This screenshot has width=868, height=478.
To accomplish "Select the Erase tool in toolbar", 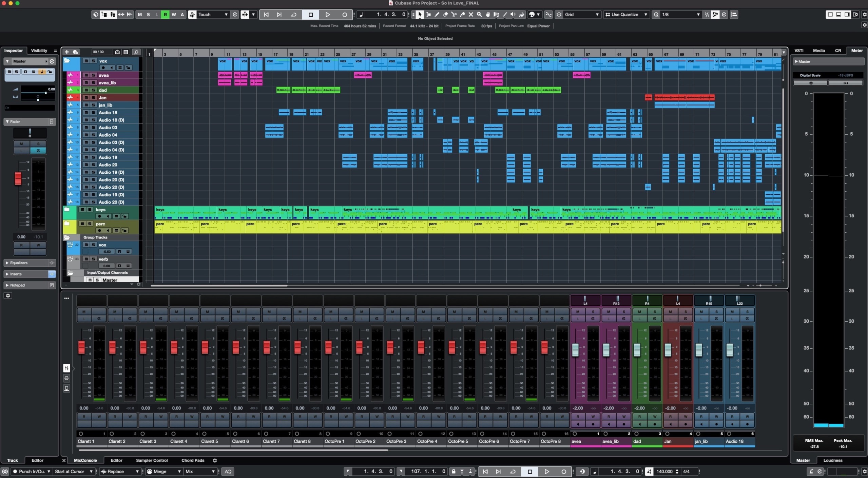I will click(445, 15).
